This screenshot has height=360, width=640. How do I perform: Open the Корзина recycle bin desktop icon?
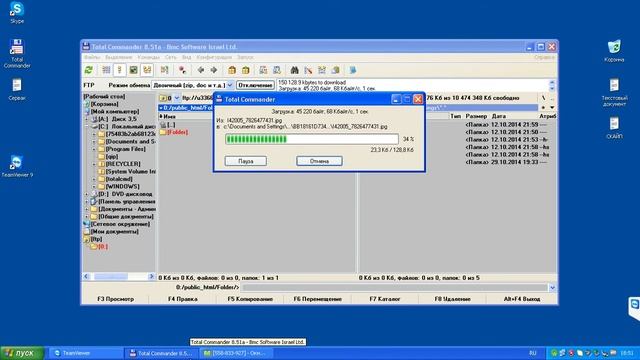(x=614, y=51)
